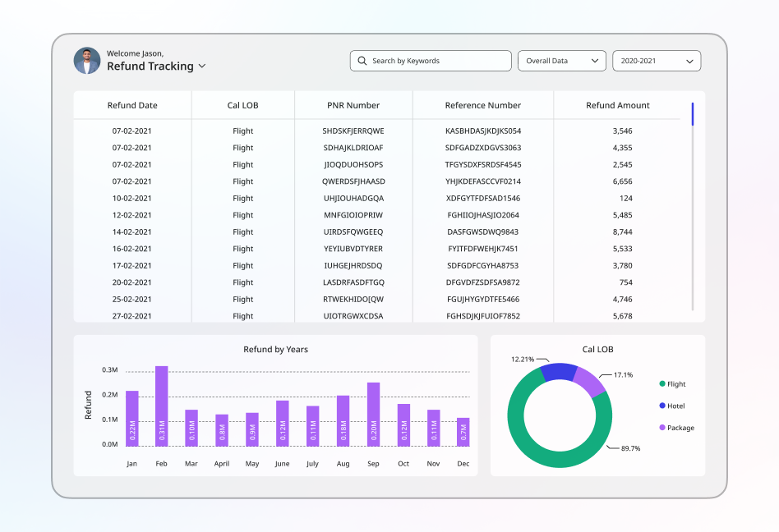
Task: Click the green Flight legend dot
Action: [x=661, y=383]
